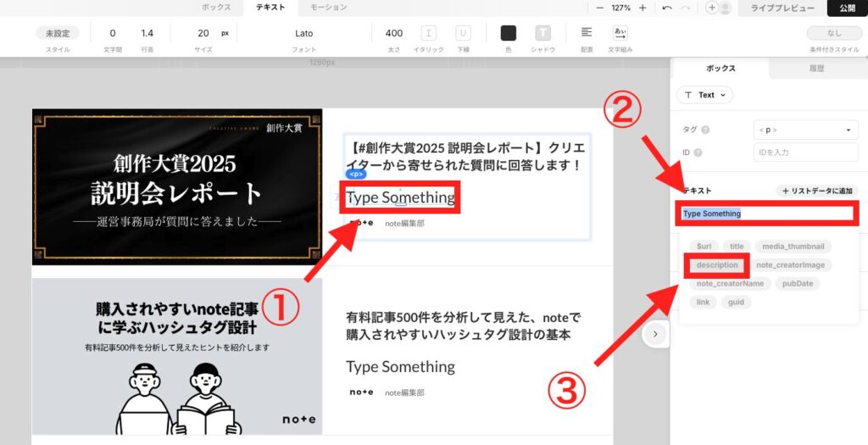Toggle underline text style
The height and width of the screenshot is (445, 868).
point(463,33)
